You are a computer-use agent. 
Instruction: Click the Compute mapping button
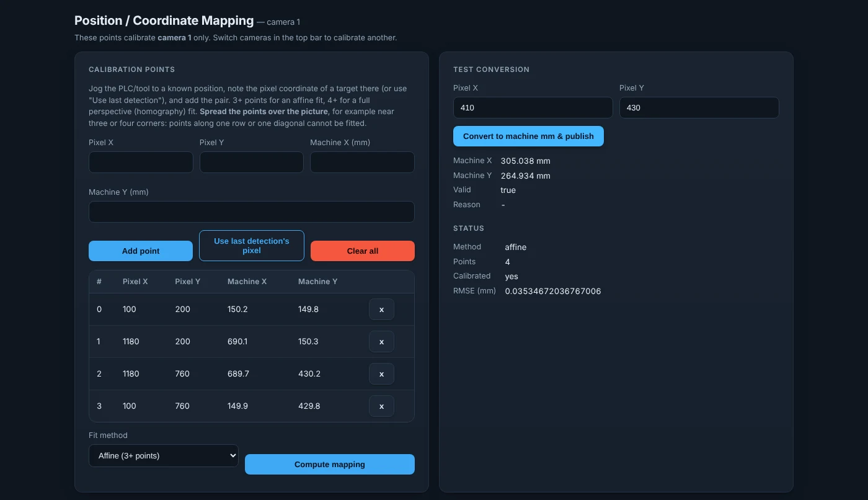pos(330,464)
